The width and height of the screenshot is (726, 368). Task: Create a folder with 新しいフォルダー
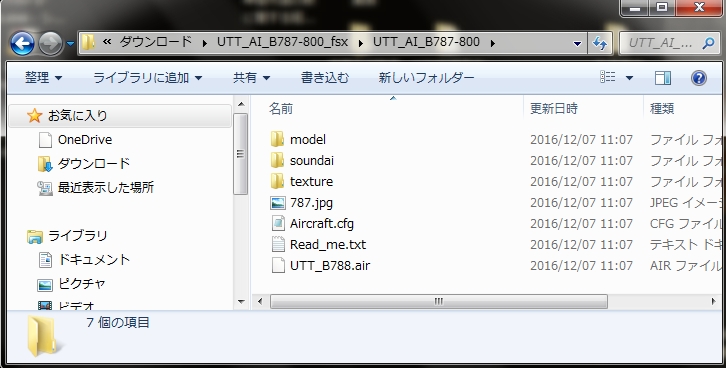tap(426, 78)
